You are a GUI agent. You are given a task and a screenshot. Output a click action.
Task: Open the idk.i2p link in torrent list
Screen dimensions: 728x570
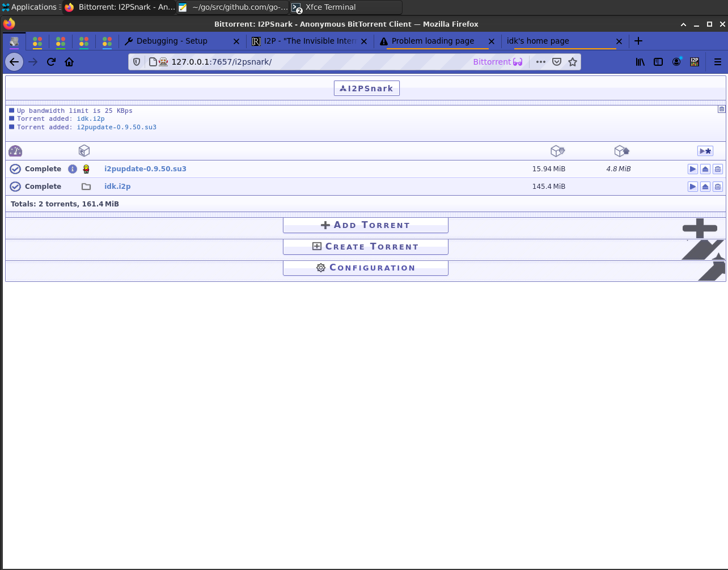pyautogui.click(x=117, y=187)
